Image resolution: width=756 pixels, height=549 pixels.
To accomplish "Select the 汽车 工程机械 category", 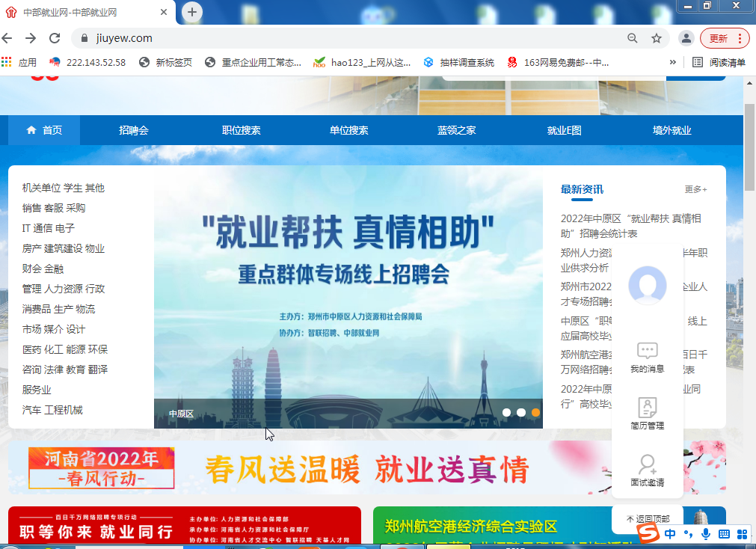I will (52, 410).
